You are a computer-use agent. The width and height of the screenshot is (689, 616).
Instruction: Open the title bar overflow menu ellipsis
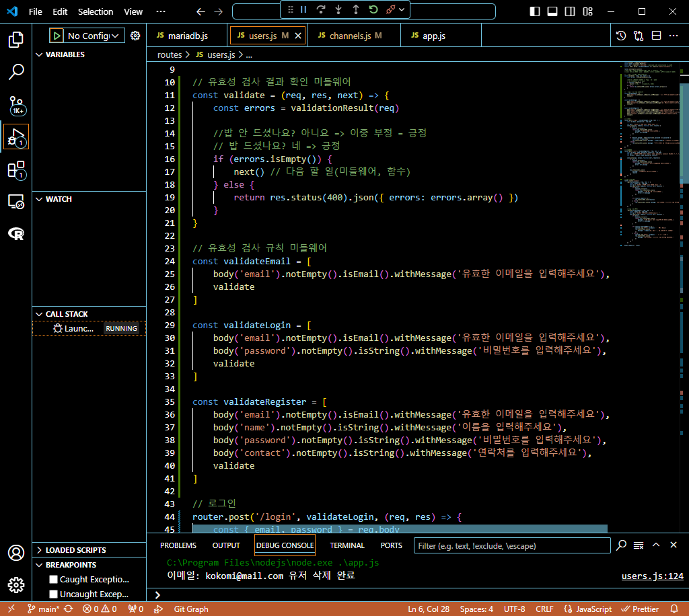click(x=161, y=11)
